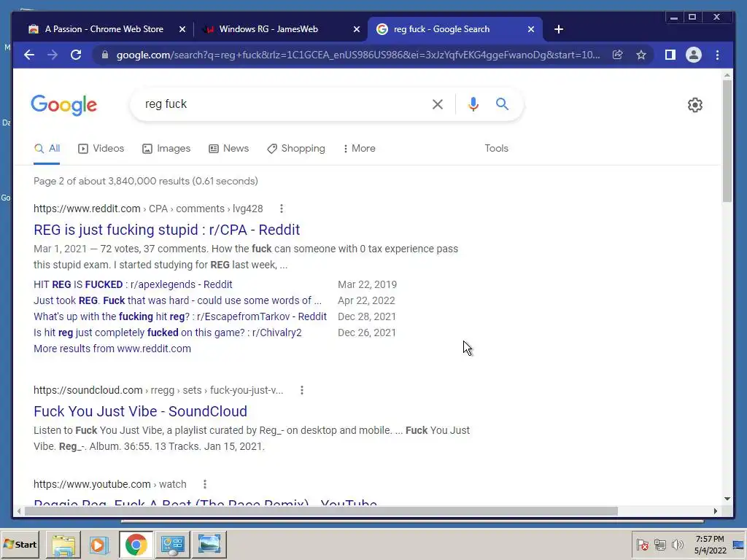Image resolution: width=747 pixels, height=560 pixels.
Task: Submit search with magnifying glass icon
Action: (x=502, y=104)
